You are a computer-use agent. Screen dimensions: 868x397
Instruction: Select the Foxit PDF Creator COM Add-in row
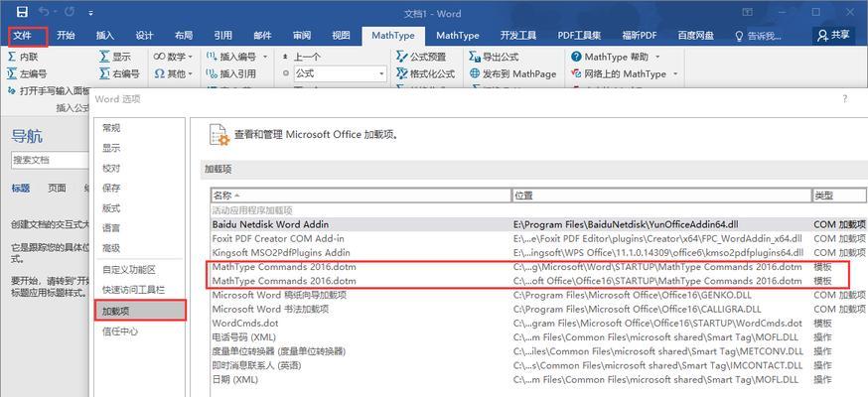(x=538, y=238)
